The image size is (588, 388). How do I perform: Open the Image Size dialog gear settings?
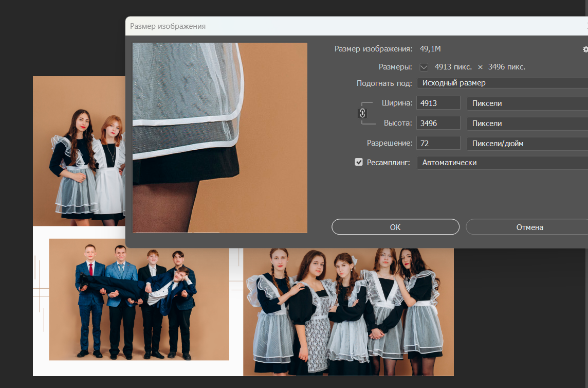[585, 49]
